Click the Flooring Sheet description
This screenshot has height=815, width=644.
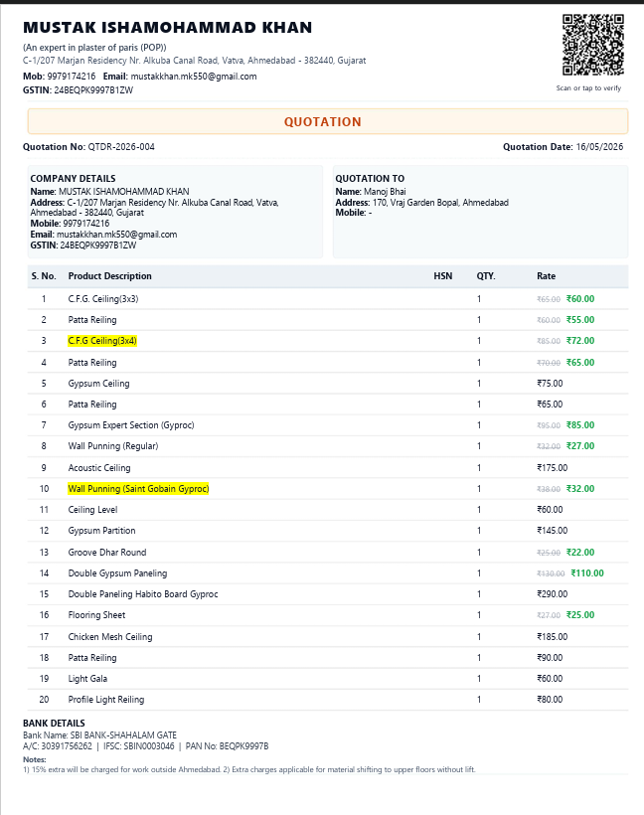click(96, 615)
